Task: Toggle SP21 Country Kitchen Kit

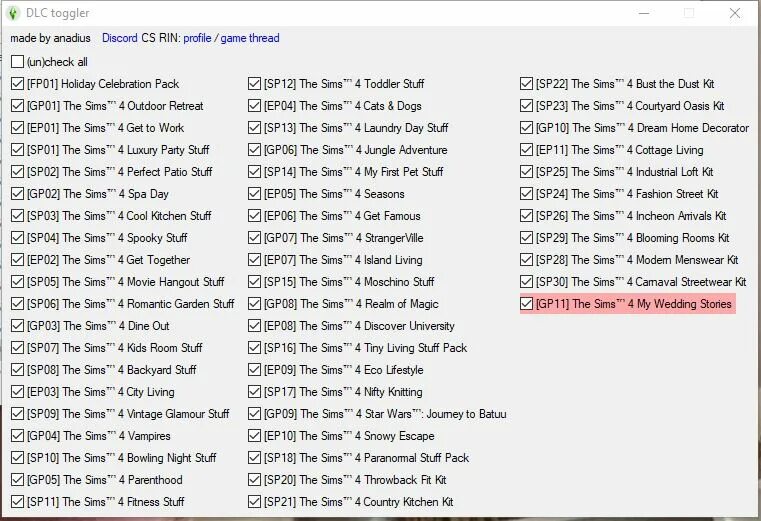Action: coord(254,502)
